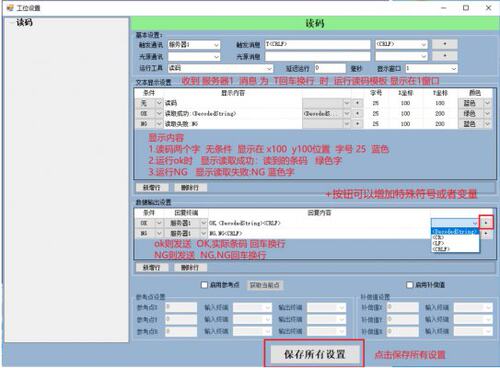This screenshot has width=500, height=368.
Task: Click the 保存所有设置 button
Action: [x=314, y=354]
